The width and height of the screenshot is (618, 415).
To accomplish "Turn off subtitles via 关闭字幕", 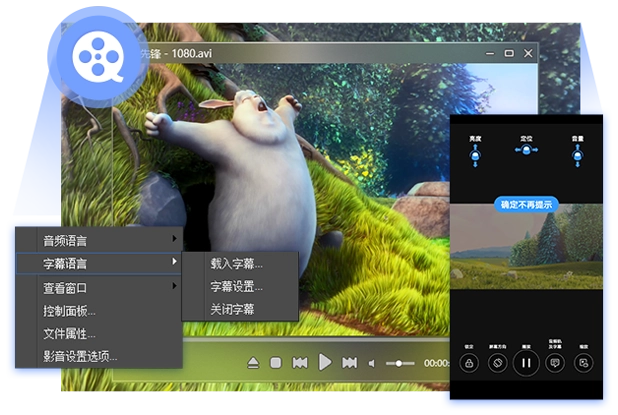I will [x=232, y=309].
